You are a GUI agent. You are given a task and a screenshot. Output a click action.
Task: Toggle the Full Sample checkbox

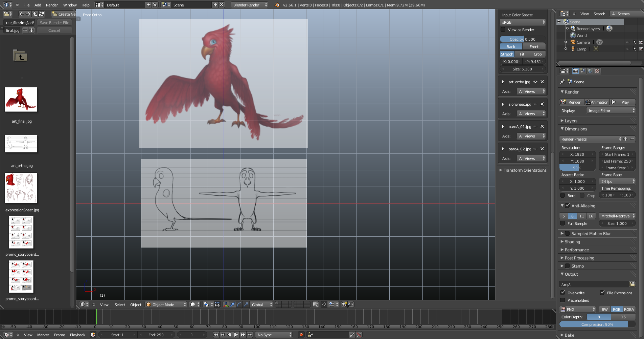[563, 224]
